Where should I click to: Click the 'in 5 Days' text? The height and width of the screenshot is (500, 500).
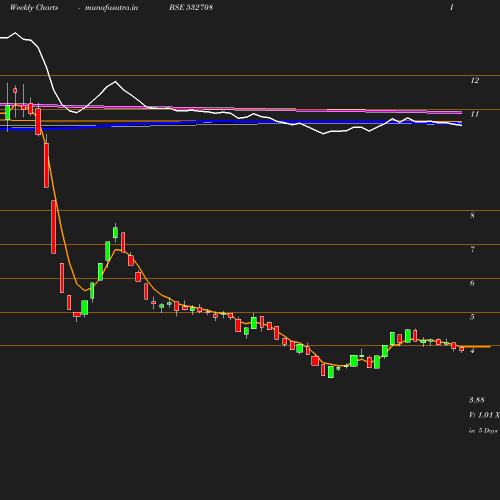tap(483, 431)
